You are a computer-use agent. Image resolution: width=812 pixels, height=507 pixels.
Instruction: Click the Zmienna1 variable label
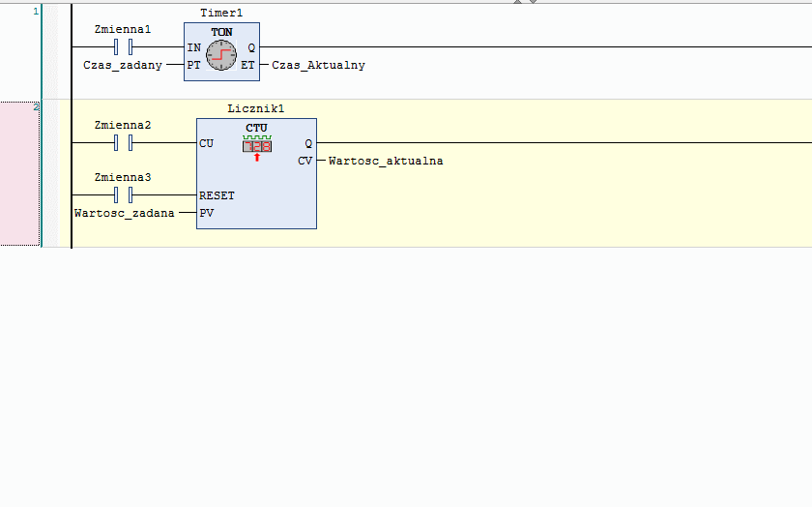[123, 30]
